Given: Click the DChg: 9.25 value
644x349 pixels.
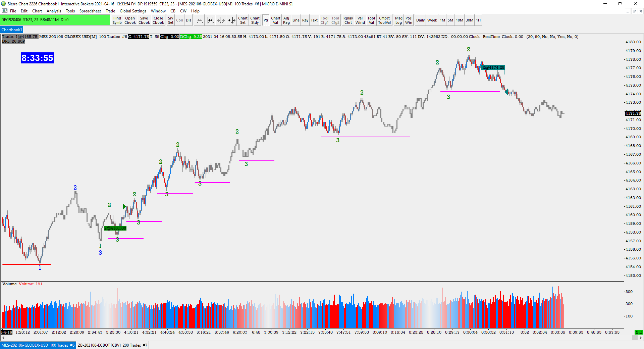Looking at the screenshot, I should point(191,37).
